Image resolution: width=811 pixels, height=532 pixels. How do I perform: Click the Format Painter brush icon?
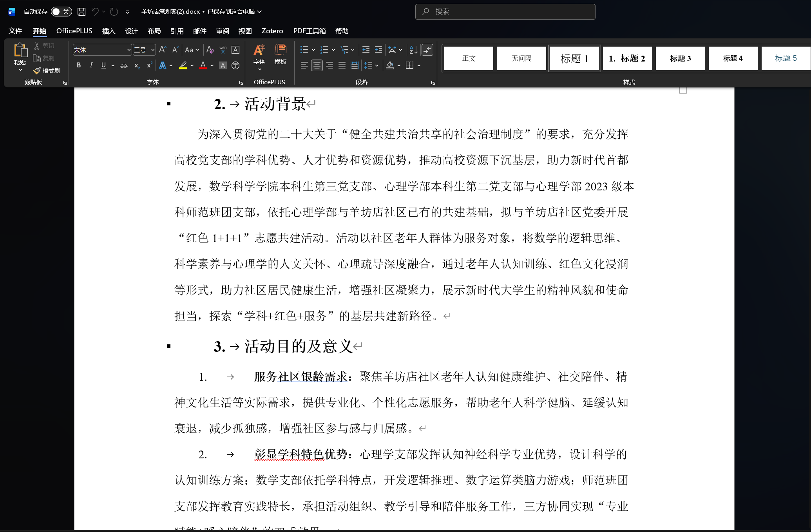click(x=37, y=71)
